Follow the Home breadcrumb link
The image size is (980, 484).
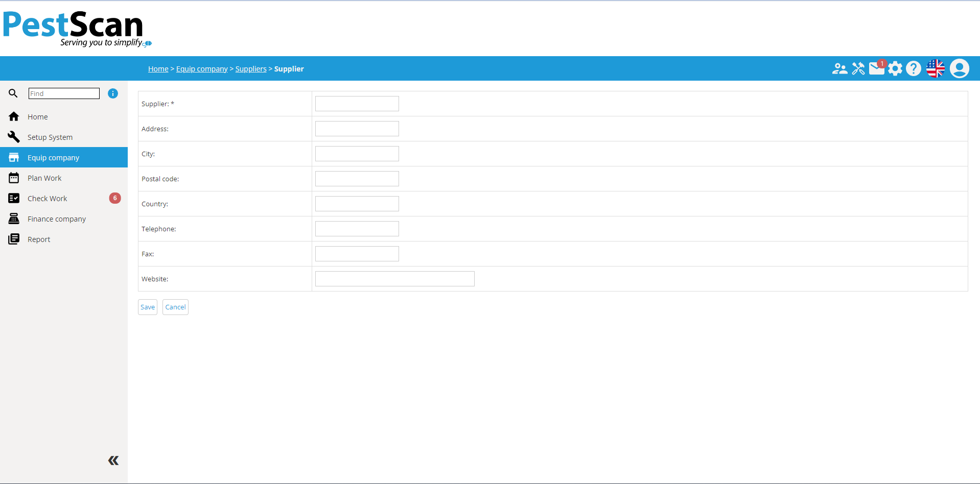tap(158, 69)
